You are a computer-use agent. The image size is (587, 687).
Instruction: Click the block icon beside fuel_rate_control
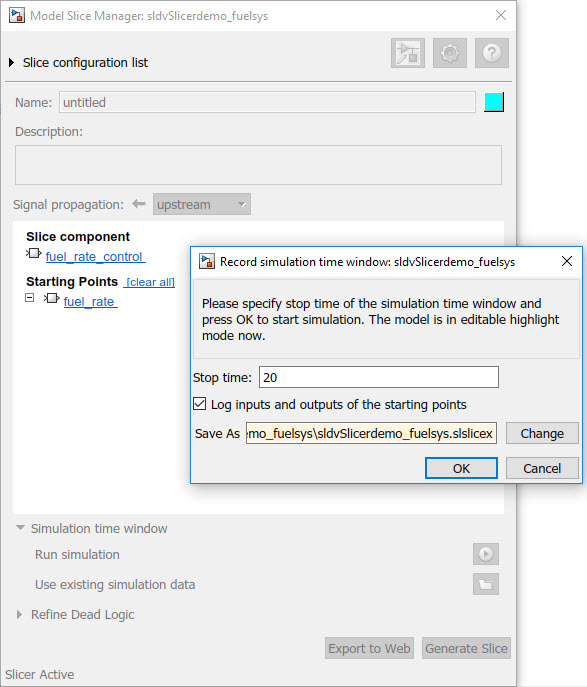coord(34,253)
